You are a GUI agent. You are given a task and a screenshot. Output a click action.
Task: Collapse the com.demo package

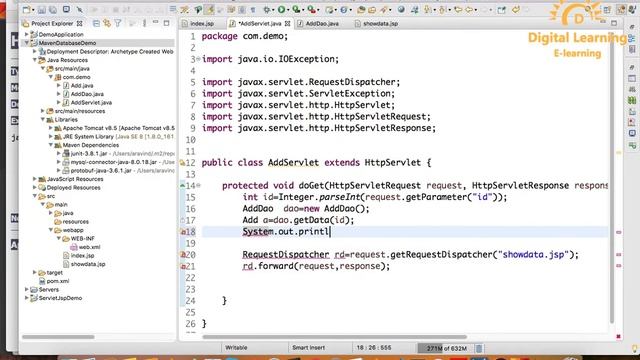point(51,77)
